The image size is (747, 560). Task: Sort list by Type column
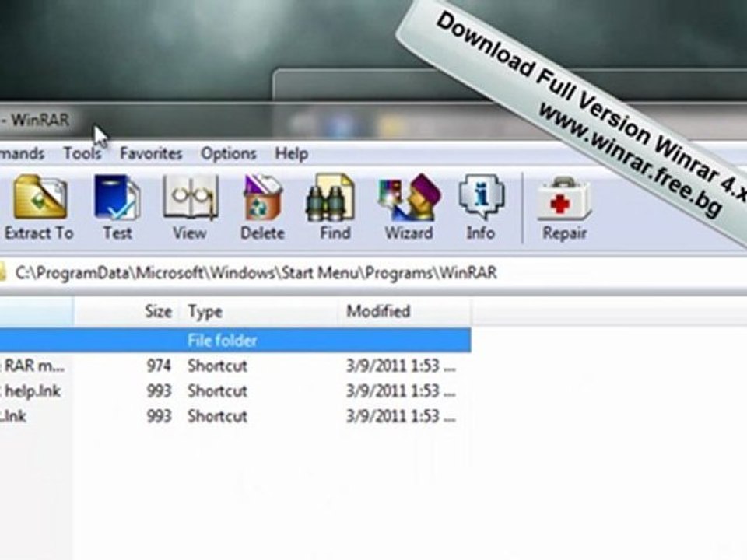tap(258, 311)
